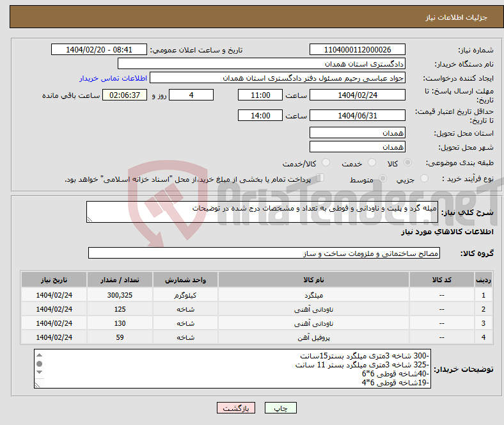Click the goods group field

[x=264, y=253]
